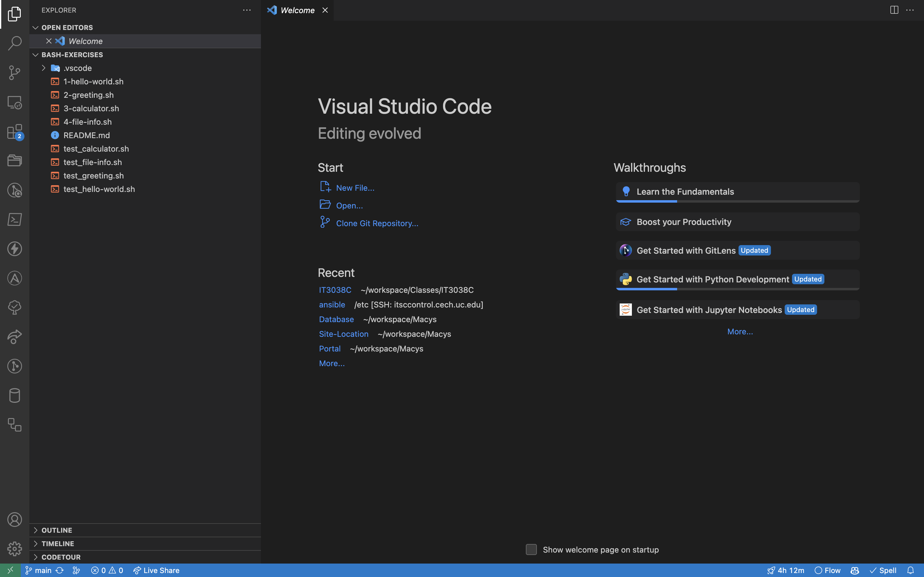Screen dimensions: 924x577
Task: Open Learn the Fundamentals walkthrough
Action: click(737, 192)
